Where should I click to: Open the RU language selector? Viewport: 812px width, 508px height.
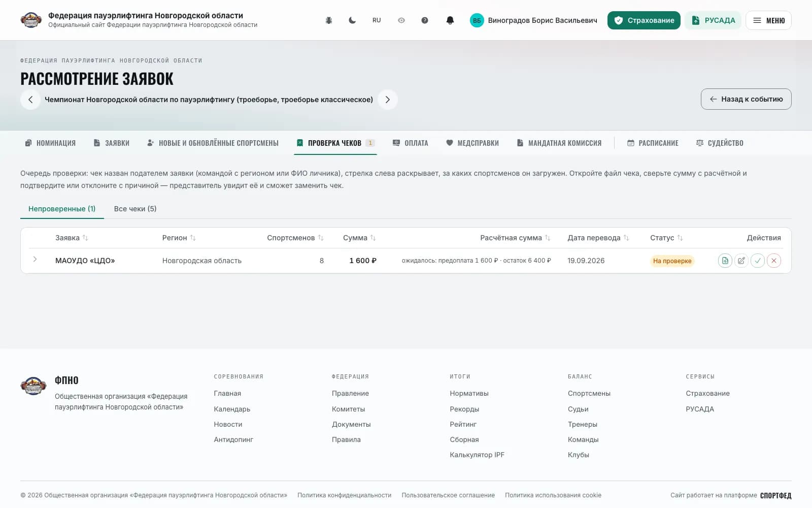point(377,20)
